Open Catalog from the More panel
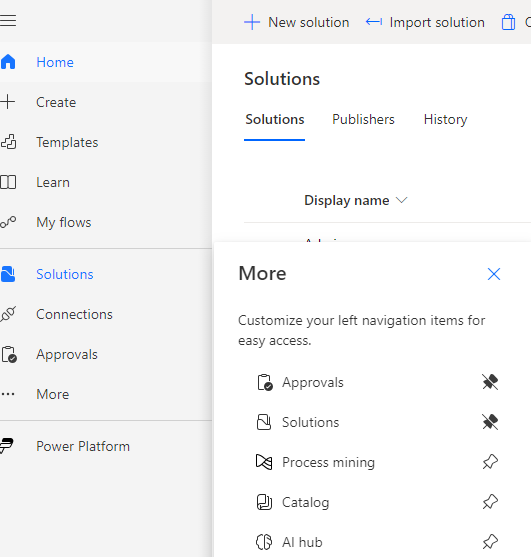 tap(305, 502)
